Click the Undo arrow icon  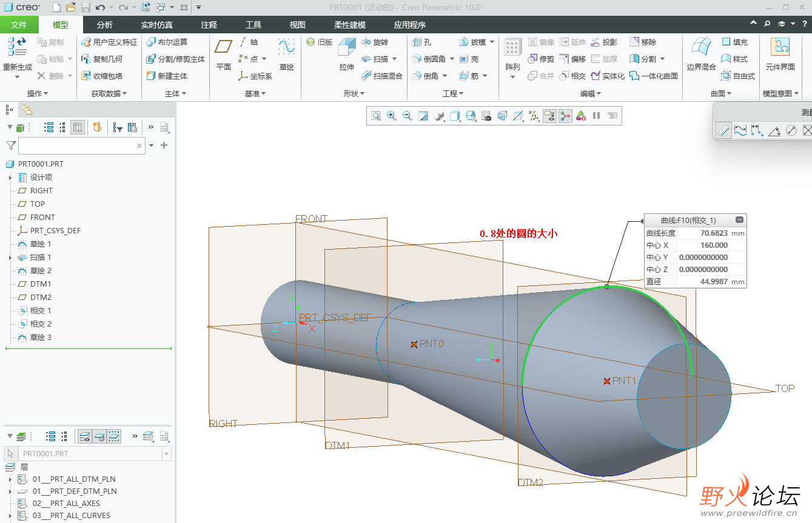(x=100, y=7)
